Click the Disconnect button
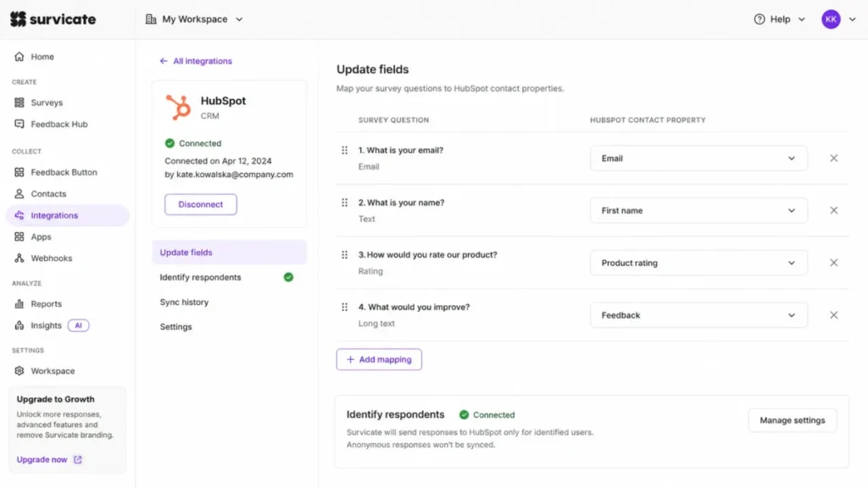868x488 pixels. point(200,204)
